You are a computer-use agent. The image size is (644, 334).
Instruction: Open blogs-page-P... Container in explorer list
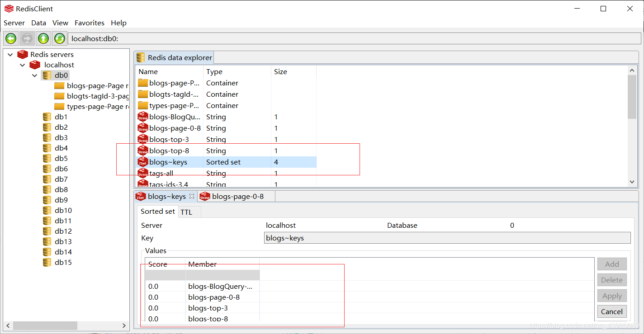226,83
